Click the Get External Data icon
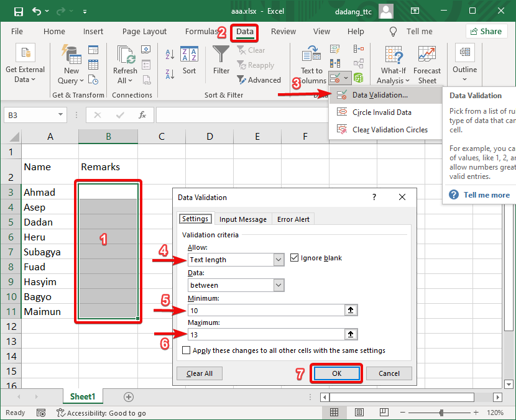 (x=25, y=53)
